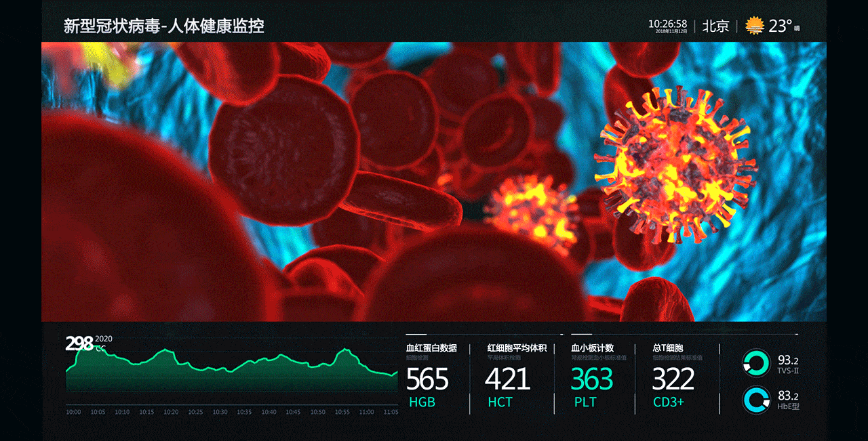Click the 血红蛋白数据 heading
Screen dimensions: 868x441
(431, 348)
